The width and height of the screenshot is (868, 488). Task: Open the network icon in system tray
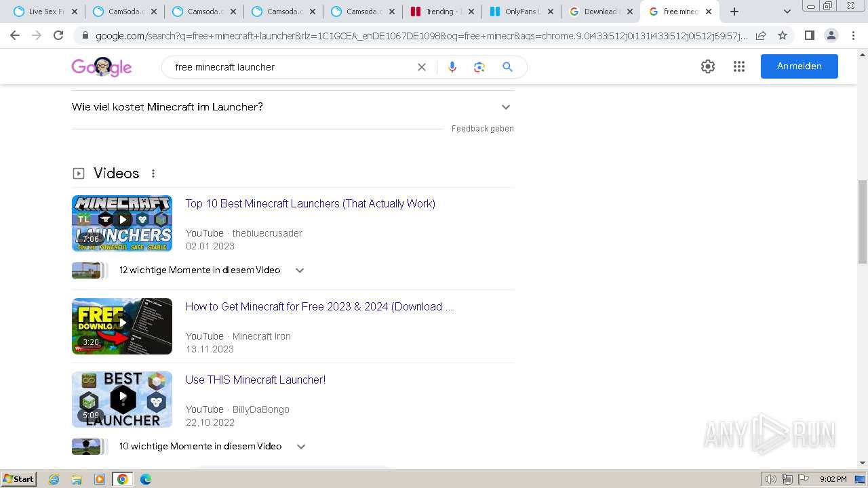coord(787,479)
